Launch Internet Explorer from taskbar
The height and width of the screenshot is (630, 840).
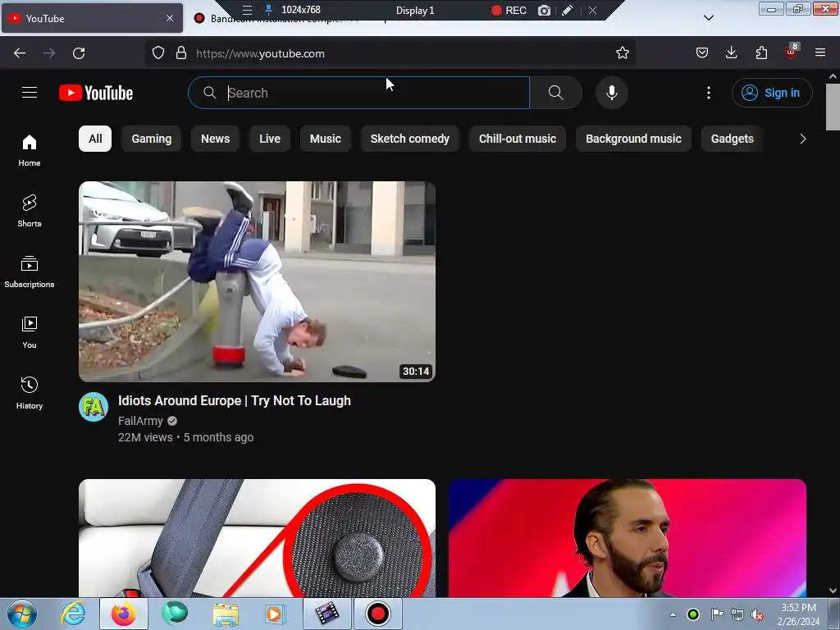(73, 614)
